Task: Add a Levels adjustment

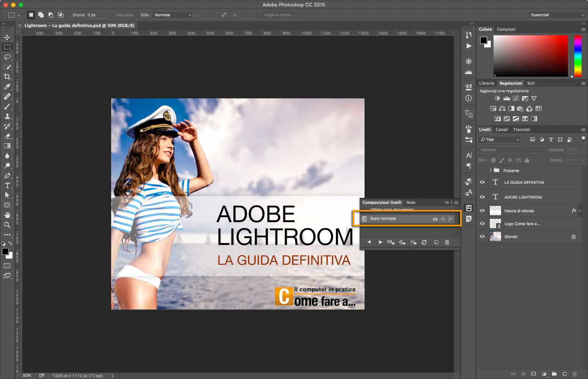Action: pyautogui.click(x=506, y=98)
